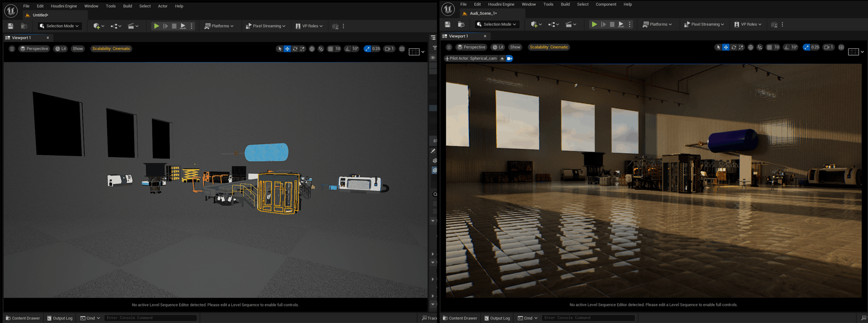
Task: Open Selection Mode dropdown in Untitled window
Action: click(60, 26)
